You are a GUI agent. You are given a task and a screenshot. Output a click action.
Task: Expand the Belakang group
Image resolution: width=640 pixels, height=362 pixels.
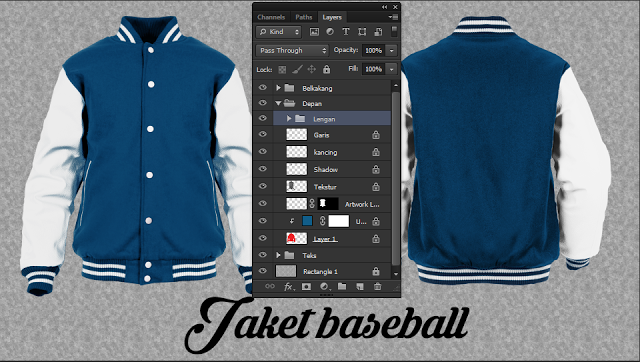pos(278,88)
